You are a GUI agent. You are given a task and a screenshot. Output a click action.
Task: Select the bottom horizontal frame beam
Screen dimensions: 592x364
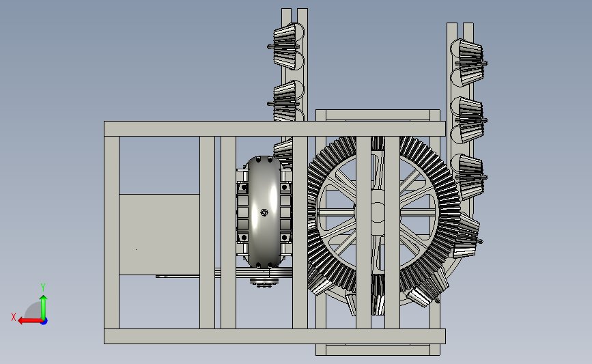point(274,336)
